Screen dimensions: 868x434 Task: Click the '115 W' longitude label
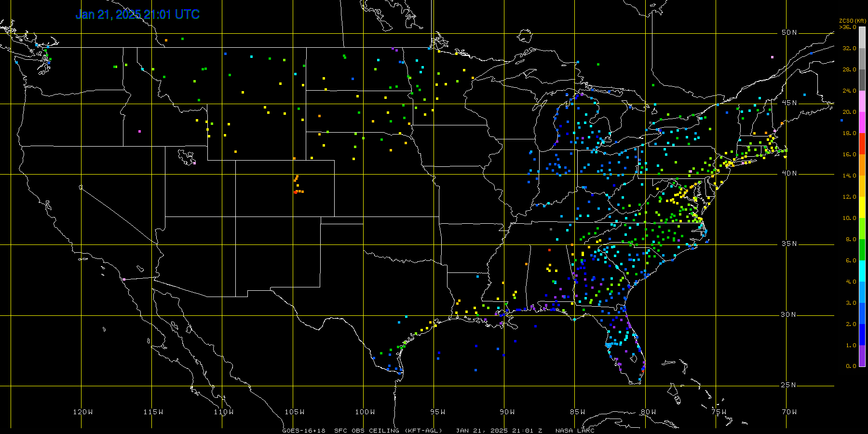click(153, 412)
